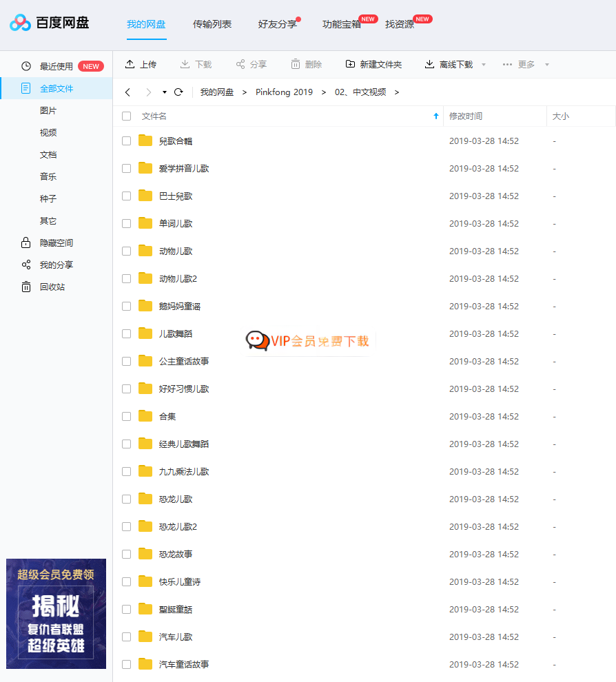Click the delete trash icon in toolbar

pyautogui.click(x=296, y=64)
